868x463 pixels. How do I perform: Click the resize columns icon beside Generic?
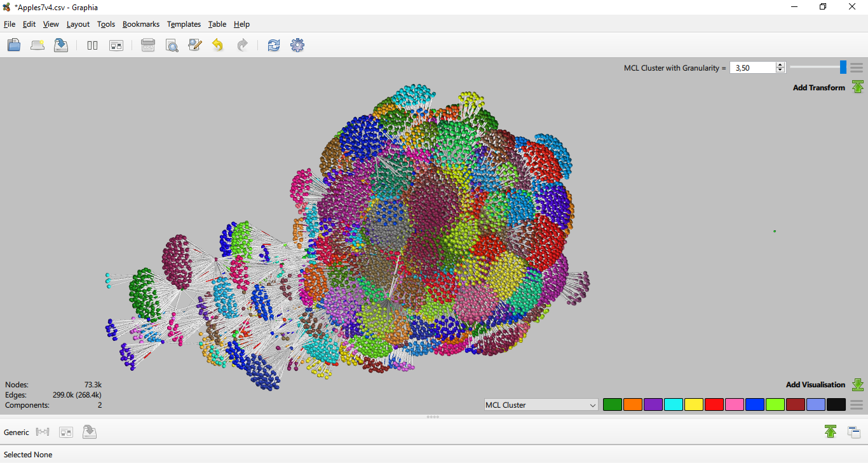coord(43,432)
